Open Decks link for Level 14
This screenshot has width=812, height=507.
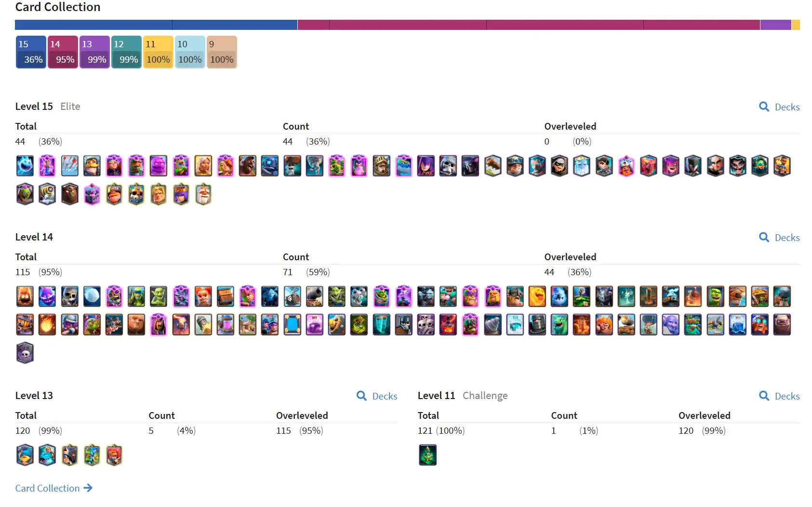[779, 238]
